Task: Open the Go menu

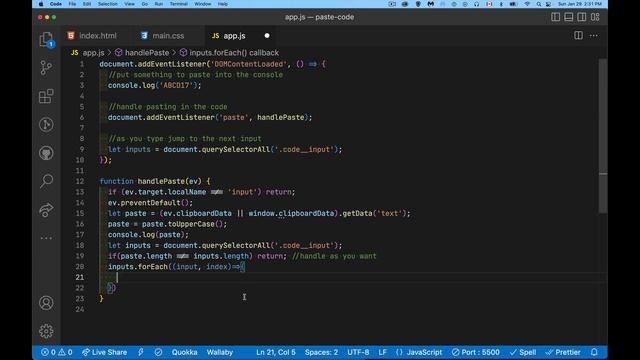Action: tap(144, 4)
